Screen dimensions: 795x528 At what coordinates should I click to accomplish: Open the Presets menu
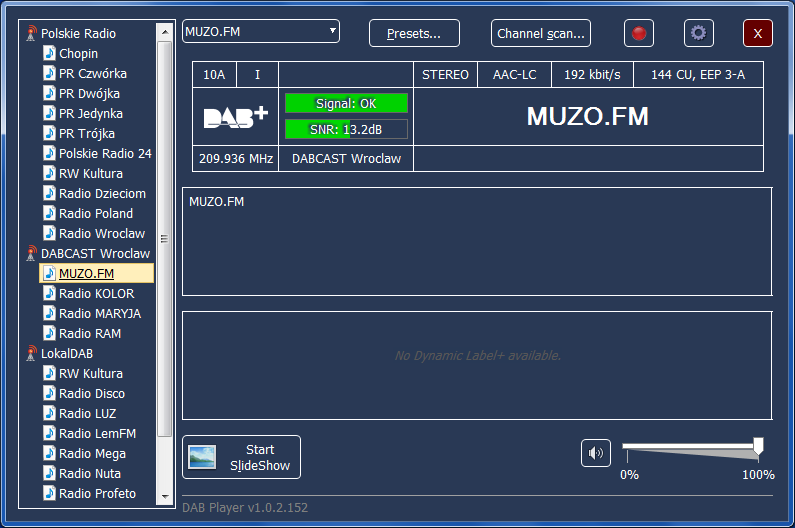pyautogui.click(x=414, y=33)
